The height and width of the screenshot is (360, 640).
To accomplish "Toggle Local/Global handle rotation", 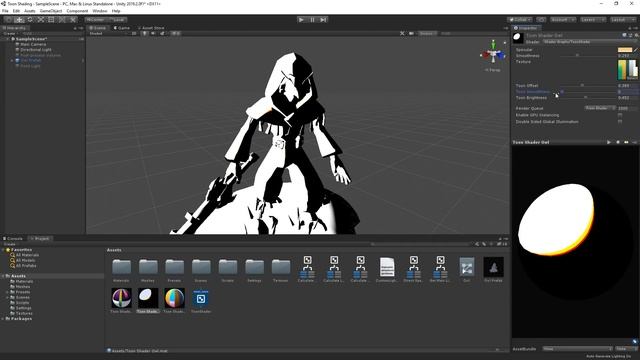I will click(x=117, y=20).
